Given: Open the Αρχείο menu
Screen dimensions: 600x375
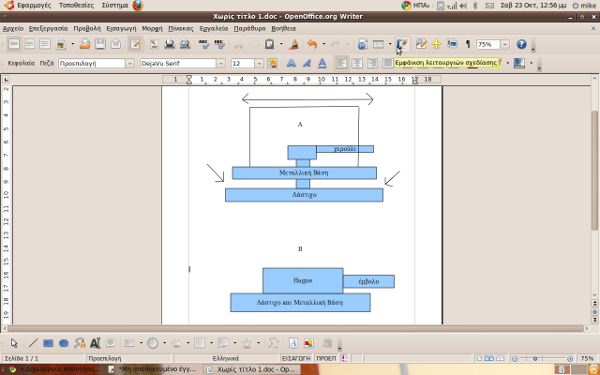Looking at the screenshot, I should [13, 29].
